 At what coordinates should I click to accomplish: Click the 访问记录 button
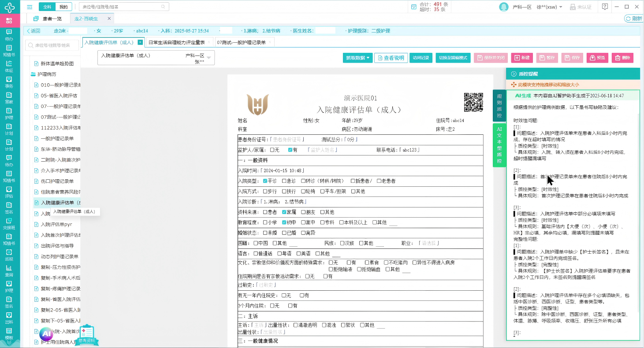click(421, 58)
